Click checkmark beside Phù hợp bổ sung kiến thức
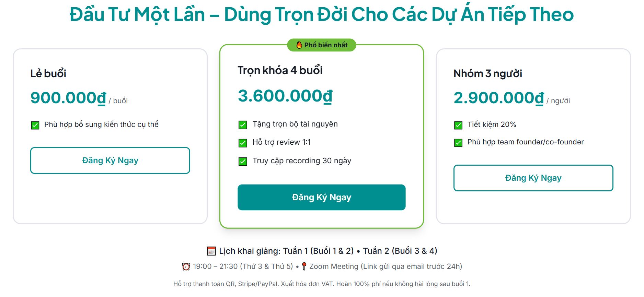The image size is (644, 297). coord(35,125)
